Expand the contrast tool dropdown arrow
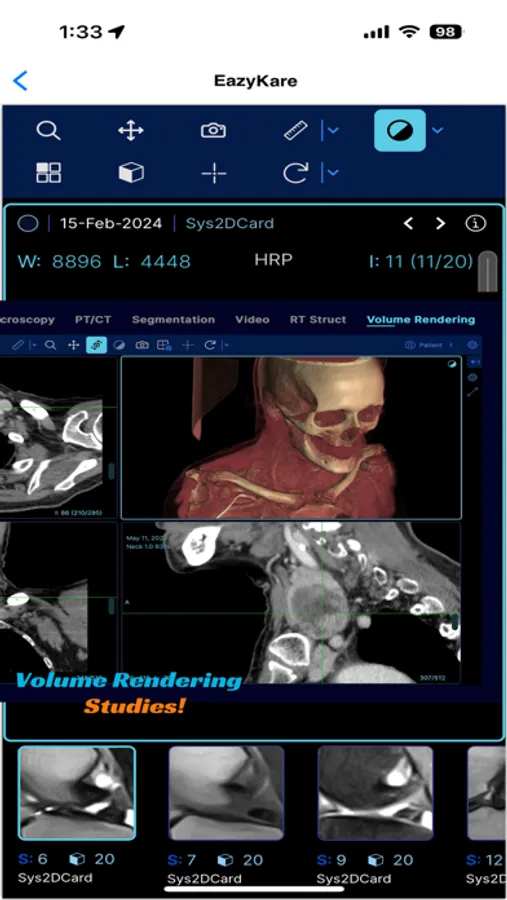Viewport: 507px width, 900px height. [438, 130]
